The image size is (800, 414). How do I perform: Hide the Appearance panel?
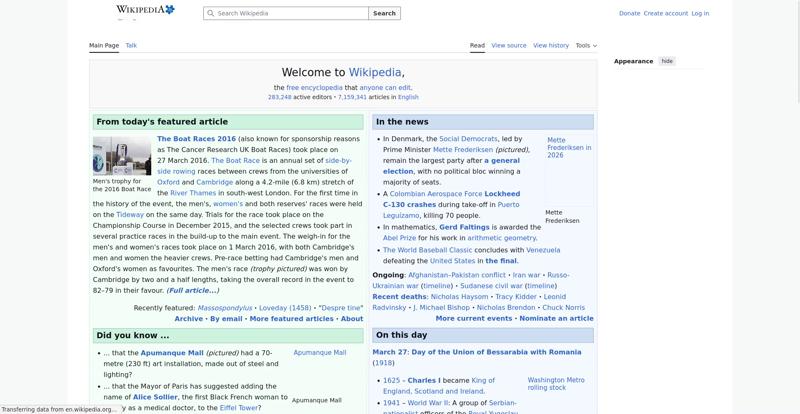[x=667, y=61]
